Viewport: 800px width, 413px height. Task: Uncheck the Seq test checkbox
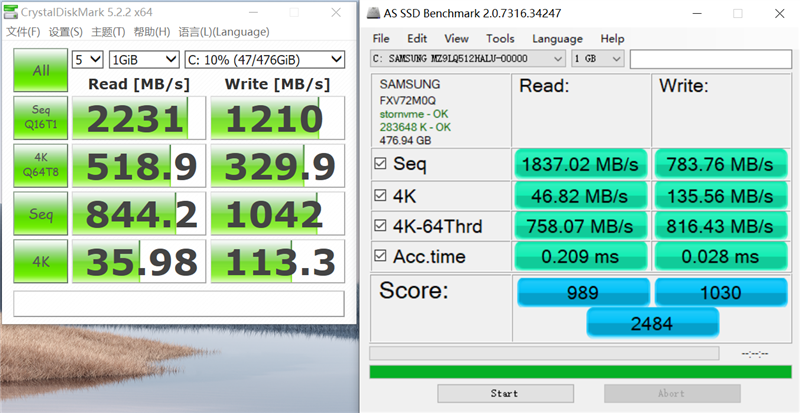point(380,164)
